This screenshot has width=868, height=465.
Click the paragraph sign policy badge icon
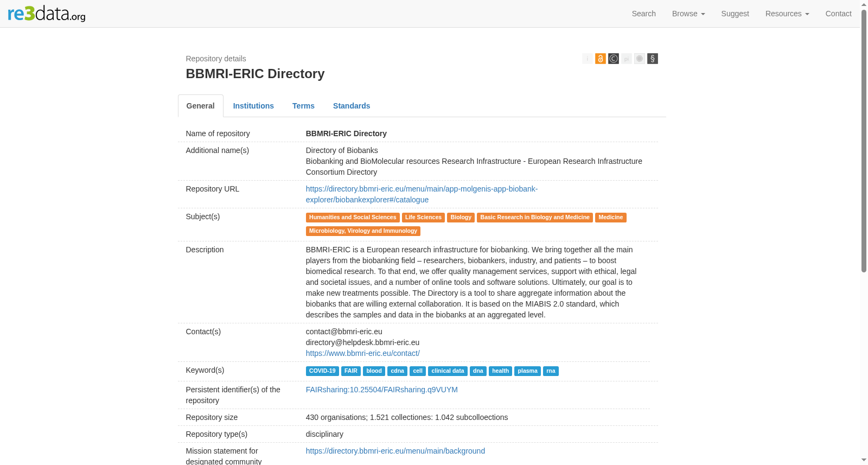[x=653, y=59]
